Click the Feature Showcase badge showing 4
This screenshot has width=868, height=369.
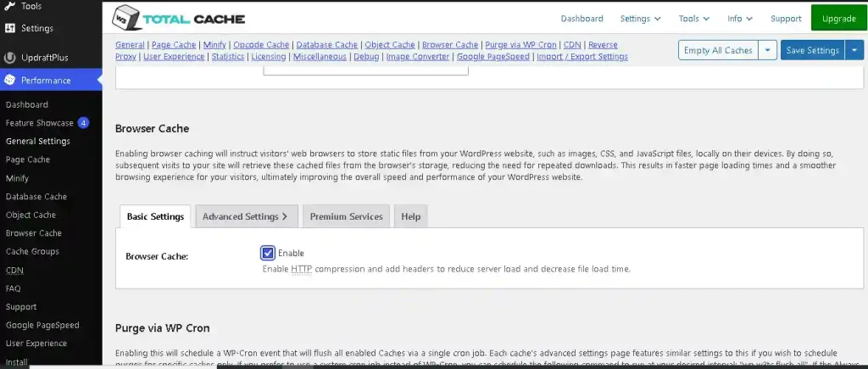(x=83, y=123)
